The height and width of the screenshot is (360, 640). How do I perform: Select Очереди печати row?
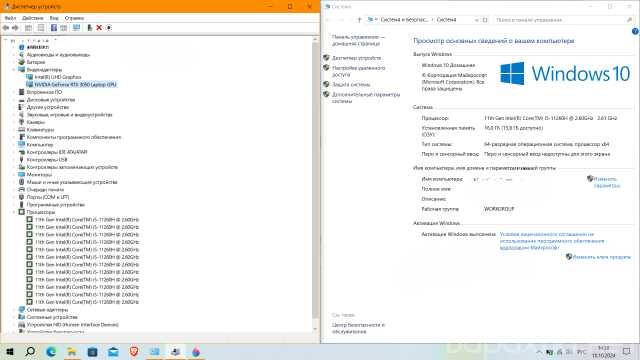tap(45, 190)
